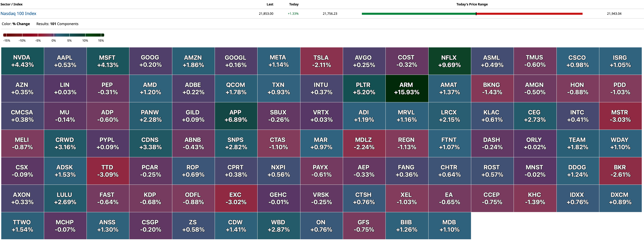Open the Nasdaq 100 Index link
644x242 pixels.
[18, 13]
